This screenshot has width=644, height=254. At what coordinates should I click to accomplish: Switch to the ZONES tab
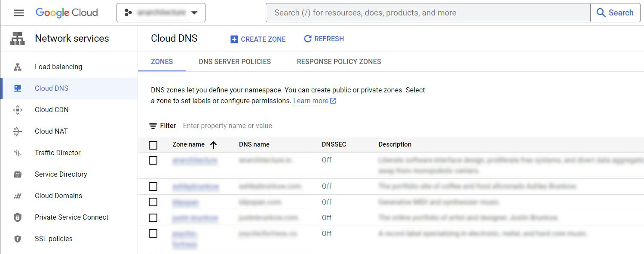[162, 61]
